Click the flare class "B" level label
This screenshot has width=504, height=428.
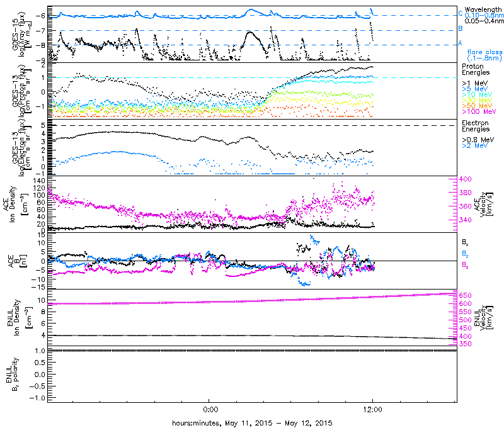(x=461, y=28)
